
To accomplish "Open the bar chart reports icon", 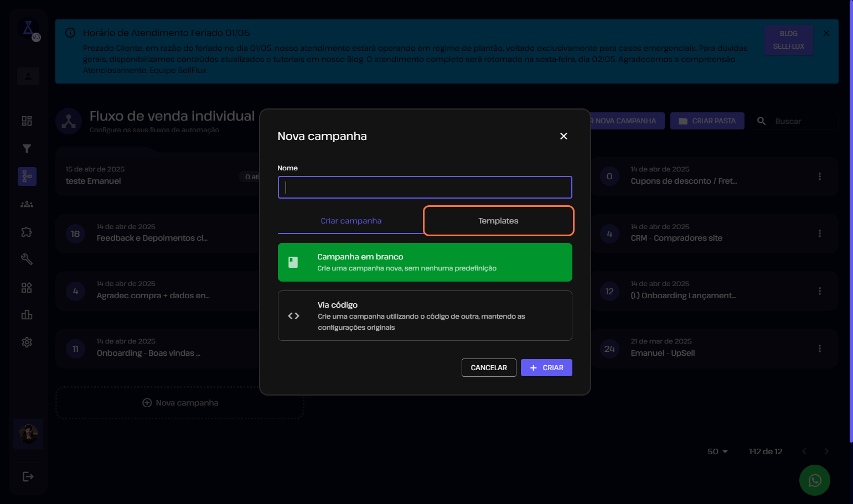I will coord(27,315).
